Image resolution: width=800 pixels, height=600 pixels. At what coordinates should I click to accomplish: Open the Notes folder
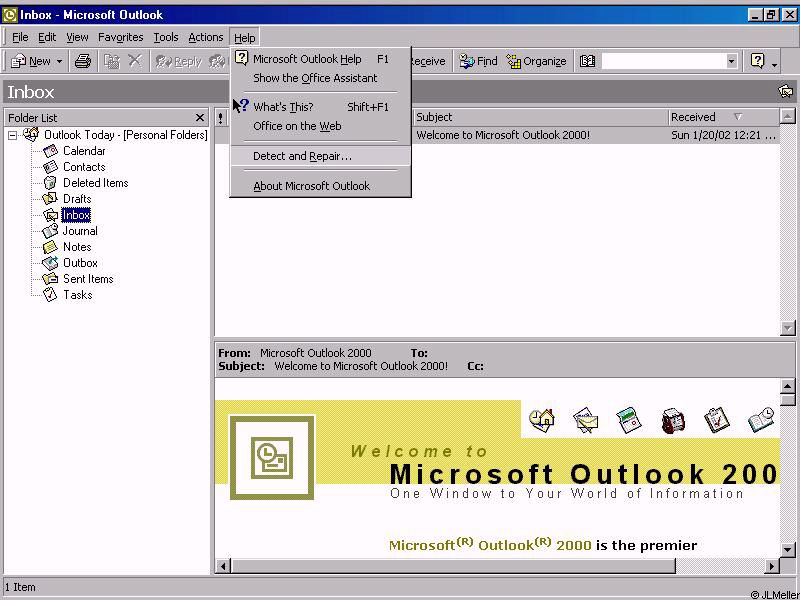(77, 247)
